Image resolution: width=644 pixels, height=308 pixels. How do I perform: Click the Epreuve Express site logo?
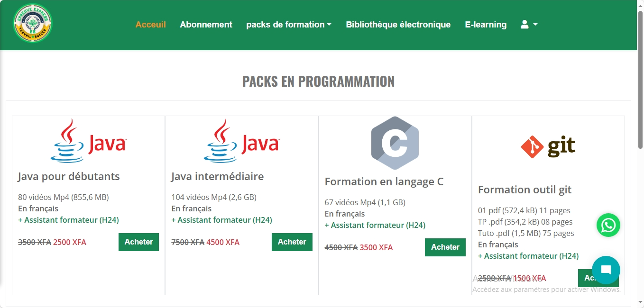click(33, 24)
